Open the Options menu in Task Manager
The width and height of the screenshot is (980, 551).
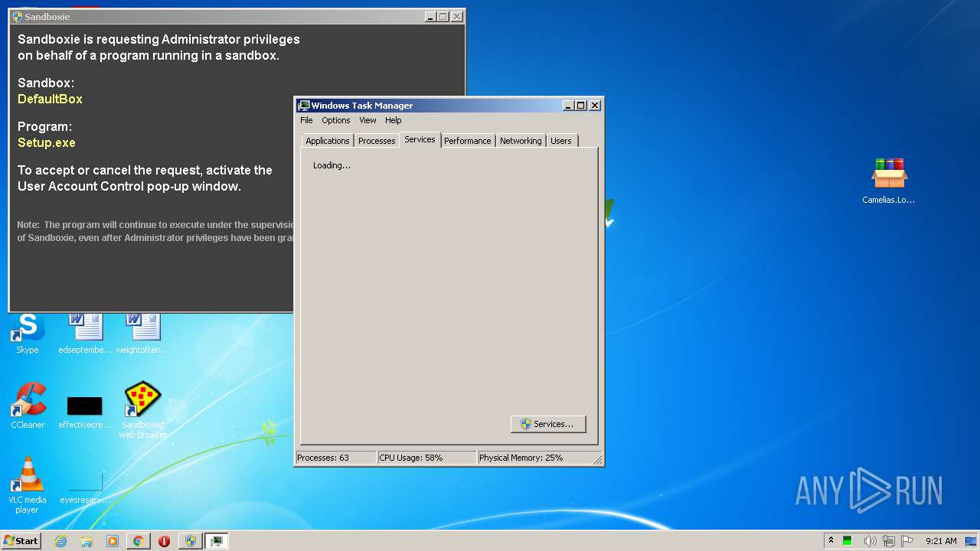335,120
